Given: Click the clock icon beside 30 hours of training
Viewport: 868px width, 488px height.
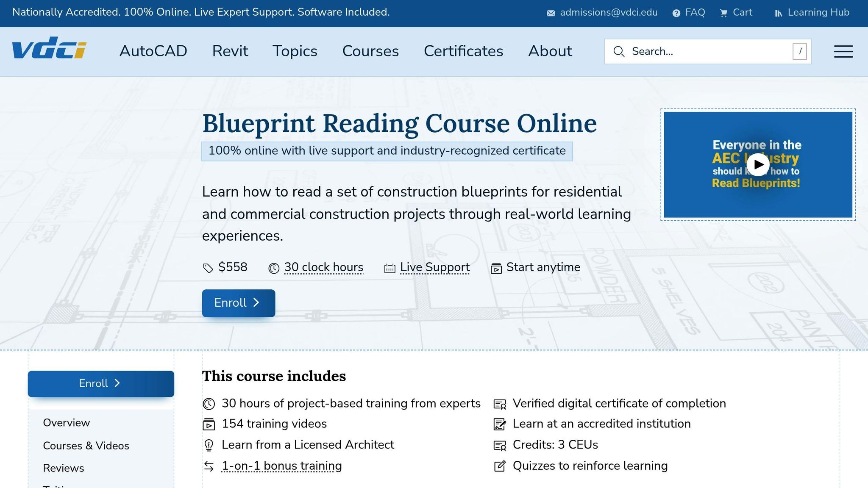Looking at the screenshot, I should [x=209, y=404].
